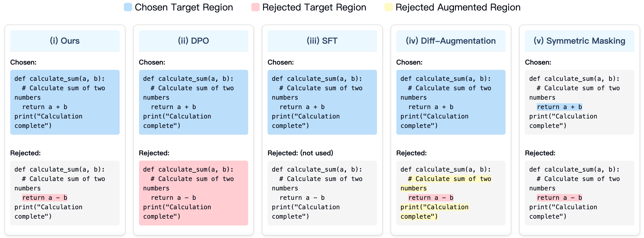The image size is (644, 238).
Task: Switch to the "(iv) Diff-Augmentation" header
Action: coord(451,41)
